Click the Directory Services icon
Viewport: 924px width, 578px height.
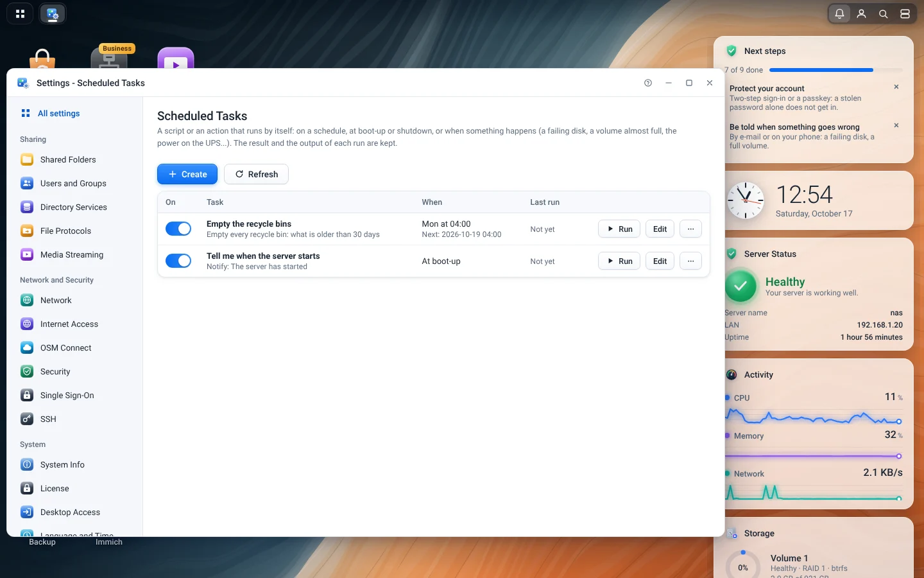(x=27, y=207)
